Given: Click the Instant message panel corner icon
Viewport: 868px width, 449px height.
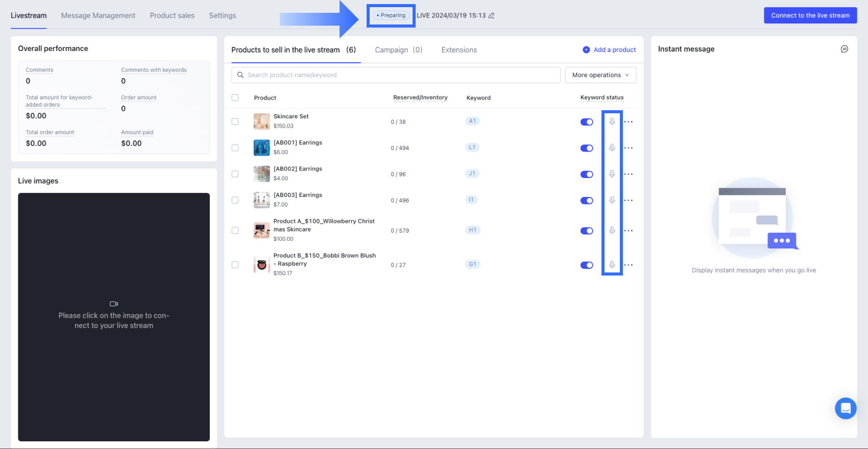Looking at the screenshot, I should [x=845, y=49].
